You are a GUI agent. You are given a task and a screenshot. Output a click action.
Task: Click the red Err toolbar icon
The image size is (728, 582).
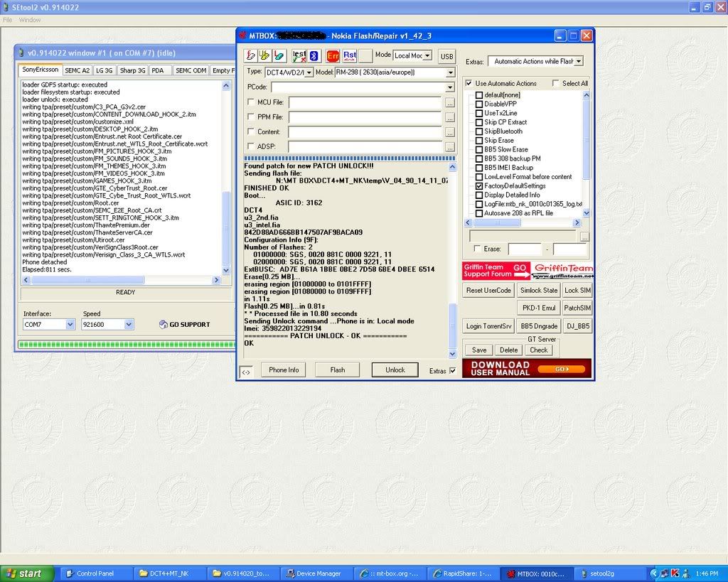333,55
